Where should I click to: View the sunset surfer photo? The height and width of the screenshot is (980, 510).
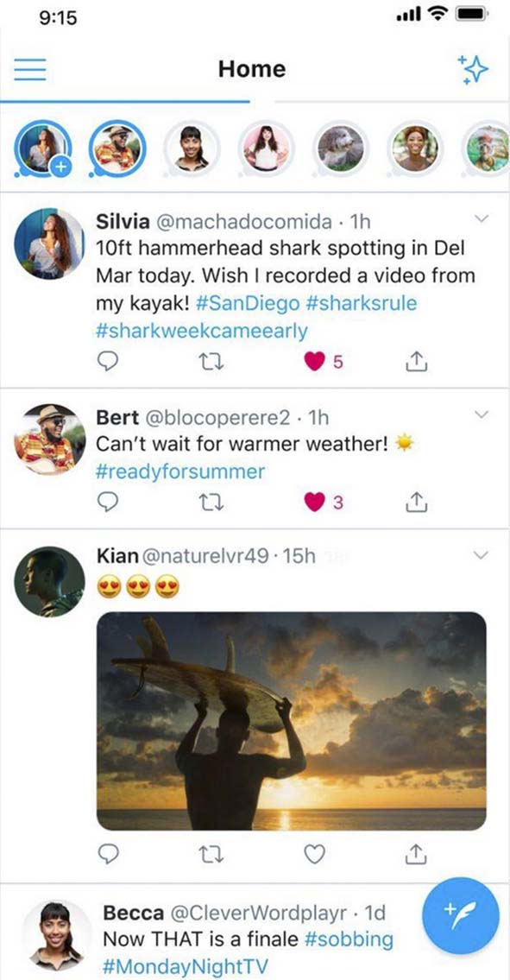(x=292, y=721)
